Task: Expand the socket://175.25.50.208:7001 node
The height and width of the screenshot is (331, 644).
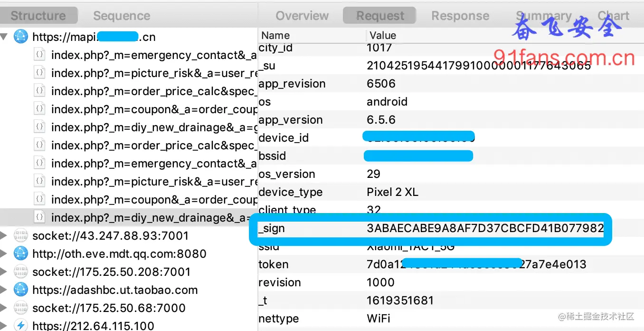Action: tap(4, 272)
